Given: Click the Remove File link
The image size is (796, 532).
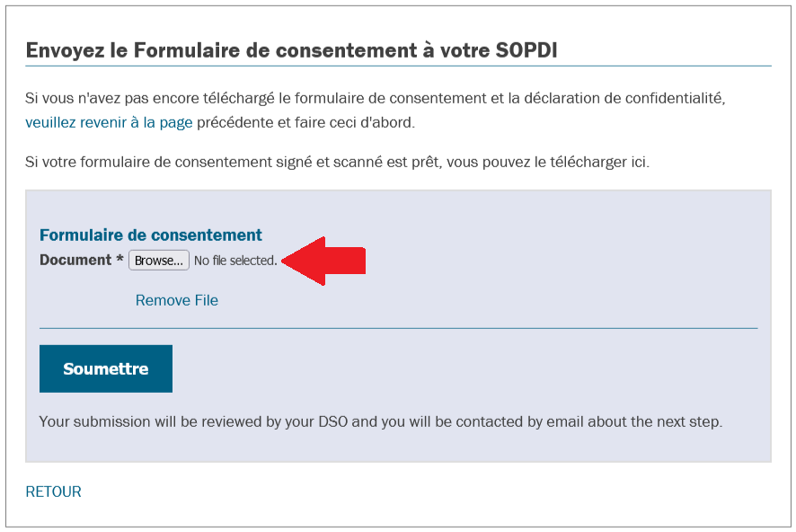Looking at the screenshot, I should (x=177, y=300).
